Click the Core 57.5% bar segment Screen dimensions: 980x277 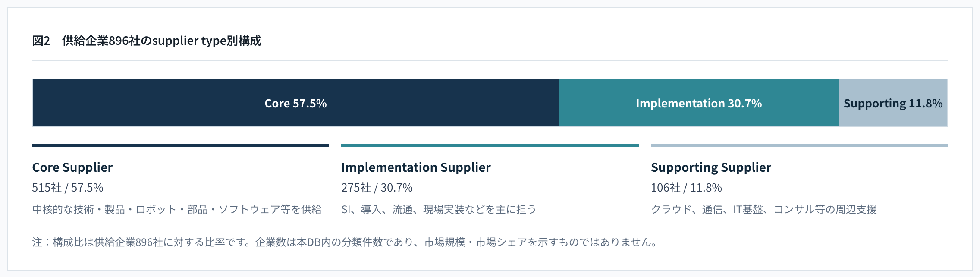295,103
